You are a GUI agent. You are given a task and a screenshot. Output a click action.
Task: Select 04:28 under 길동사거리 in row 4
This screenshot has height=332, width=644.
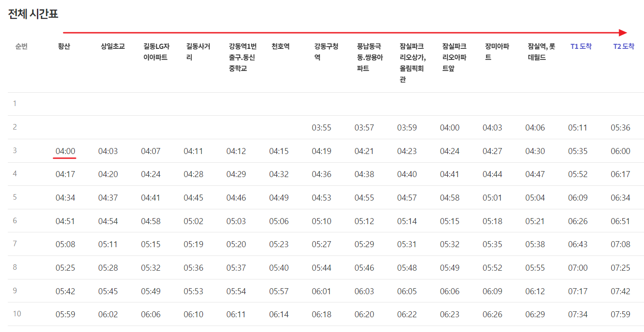click(193, 174)
